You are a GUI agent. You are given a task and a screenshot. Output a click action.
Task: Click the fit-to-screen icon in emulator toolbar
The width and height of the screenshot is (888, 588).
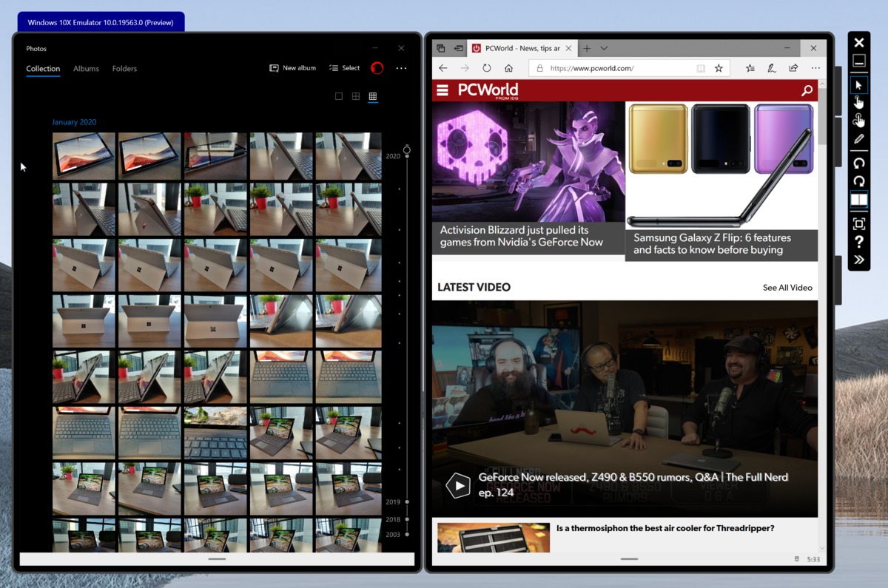click(x=858, y=223)
